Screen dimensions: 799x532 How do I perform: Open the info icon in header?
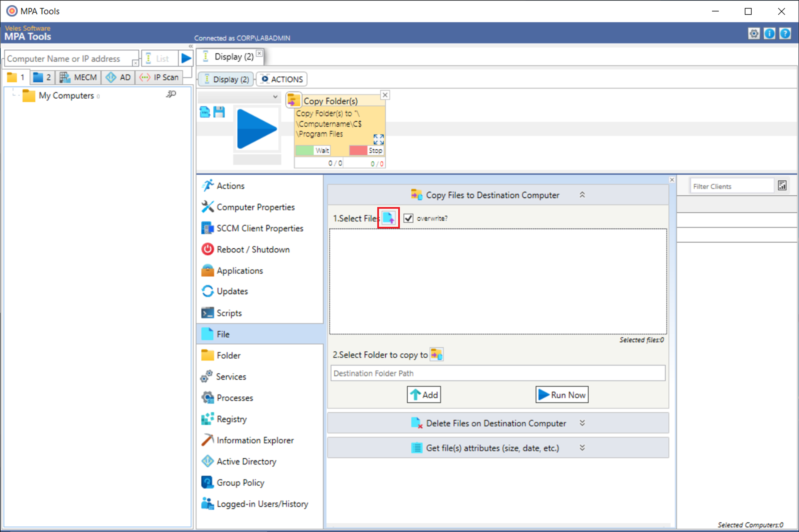click(769, 33)
